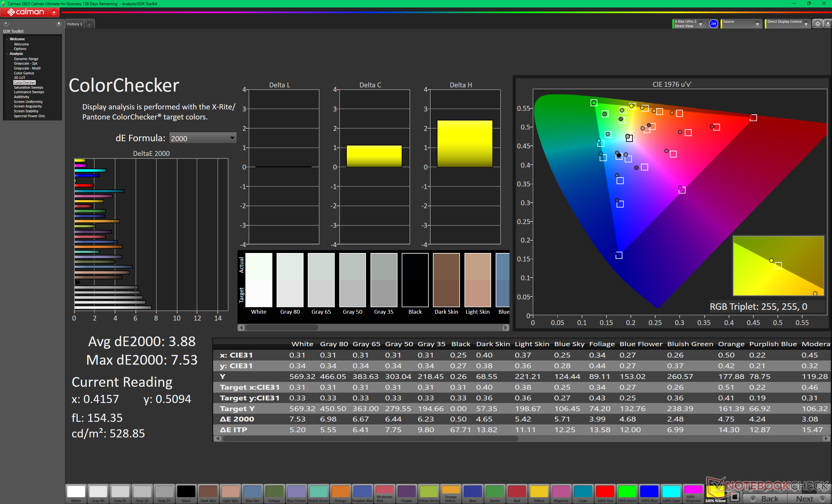Expand the X-Rite i1Pro 2 meter dropdown
This screenshot has height=504, width=832.
pyautogui.click(x=701, y=24)
